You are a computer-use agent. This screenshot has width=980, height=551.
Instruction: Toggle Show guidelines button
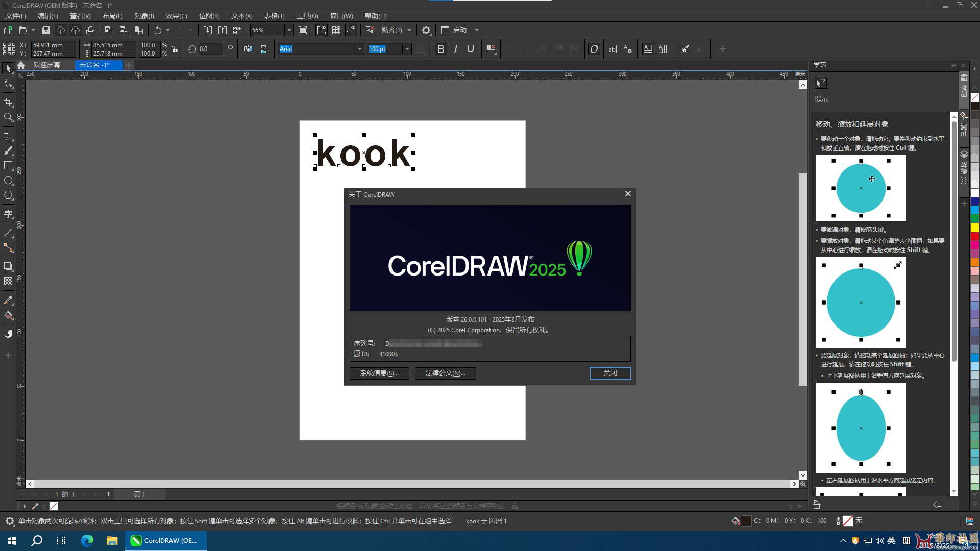click(x=351, y=30)
